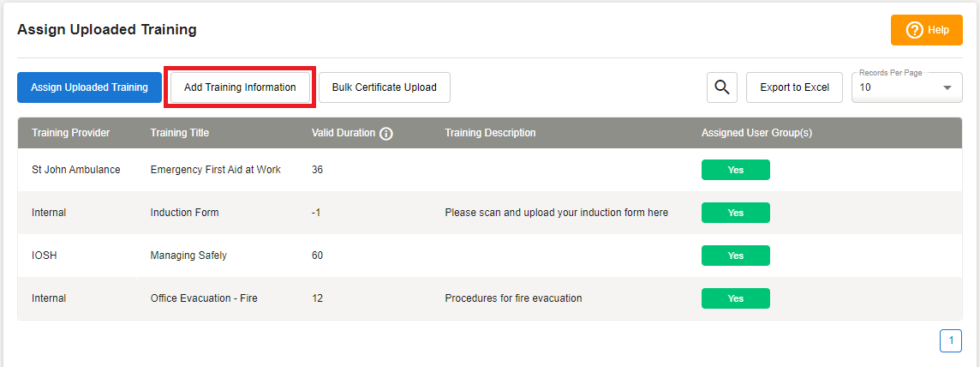This screenshot has width=980, height=367.
Task: Click Assigned User Group(s) column header
Action: point(756,133)
